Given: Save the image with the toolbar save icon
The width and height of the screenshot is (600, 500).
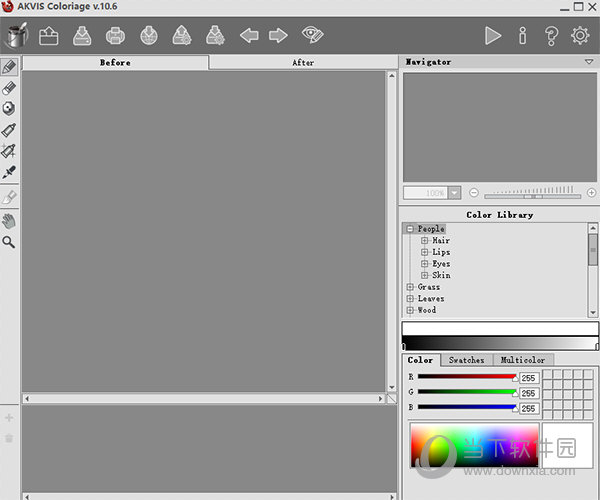Looking at the screenshot, I should tap(82, 36).
